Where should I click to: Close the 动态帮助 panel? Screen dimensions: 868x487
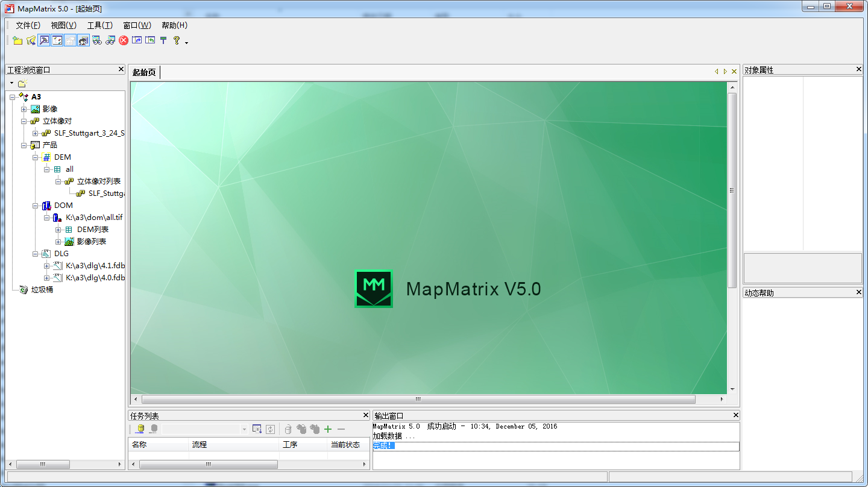coord(859,292)
